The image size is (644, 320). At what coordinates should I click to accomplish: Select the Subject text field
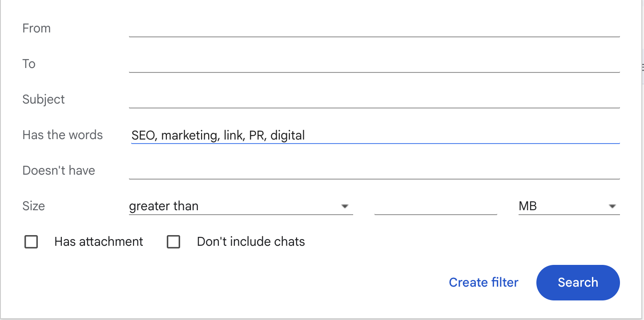pyautogui.click(x=374, y=100)
